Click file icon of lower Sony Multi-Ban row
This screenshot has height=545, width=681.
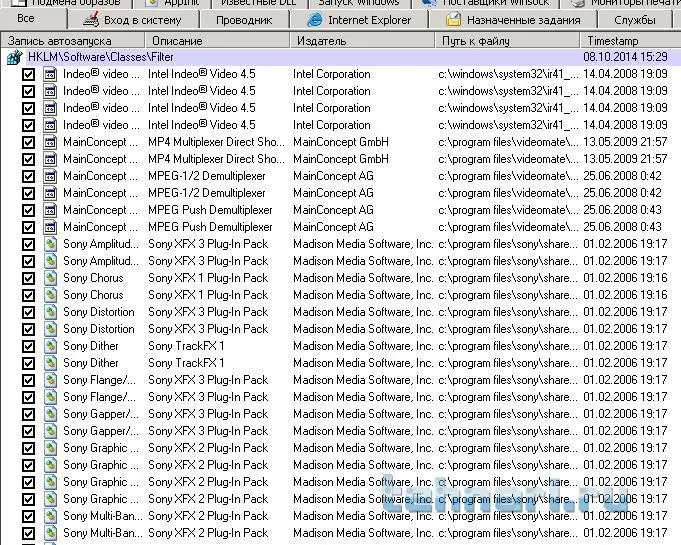click(x=50, y=533)
